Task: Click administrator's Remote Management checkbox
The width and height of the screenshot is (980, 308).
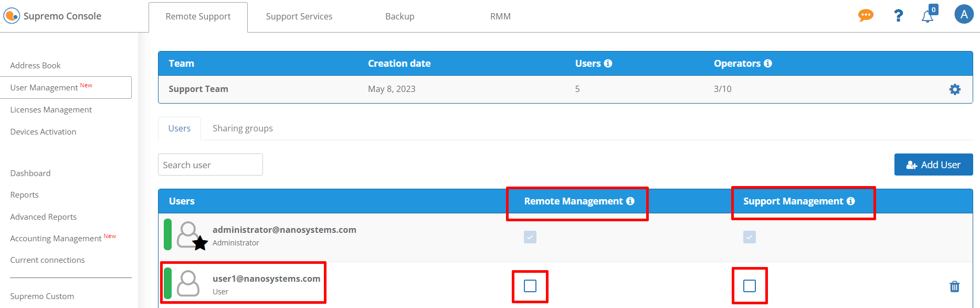Action: point(530,237)
